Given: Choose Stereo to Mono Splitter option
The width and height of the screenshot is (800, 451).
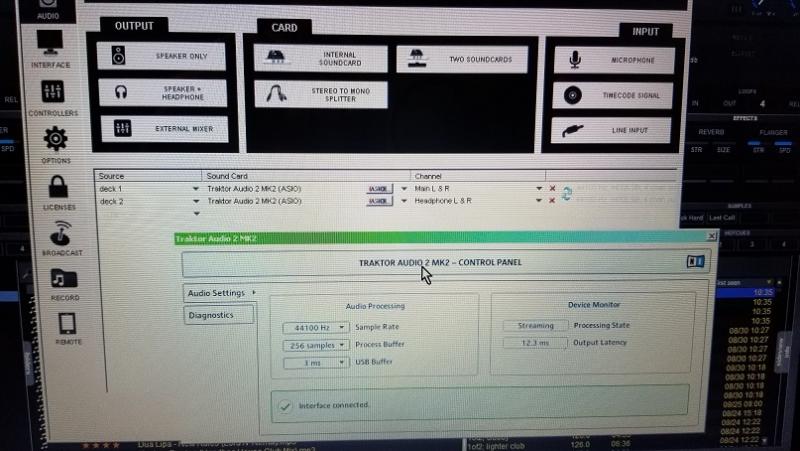Looking at the screenshot, I should 321,94.
